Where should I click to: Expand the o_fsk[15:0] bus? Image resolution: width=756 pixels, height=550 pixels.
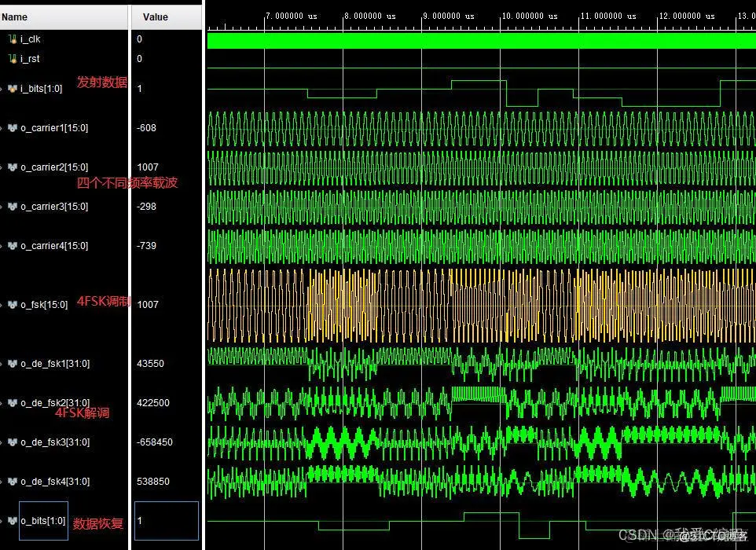[x=2, y=305]
